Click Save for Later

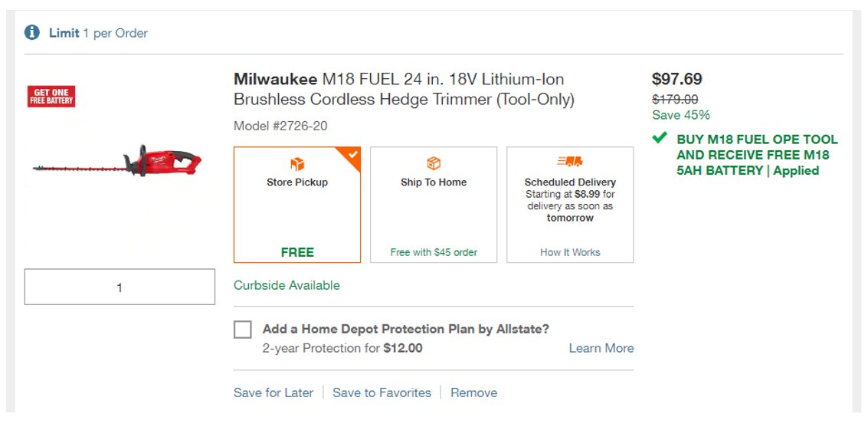(274, 393)
